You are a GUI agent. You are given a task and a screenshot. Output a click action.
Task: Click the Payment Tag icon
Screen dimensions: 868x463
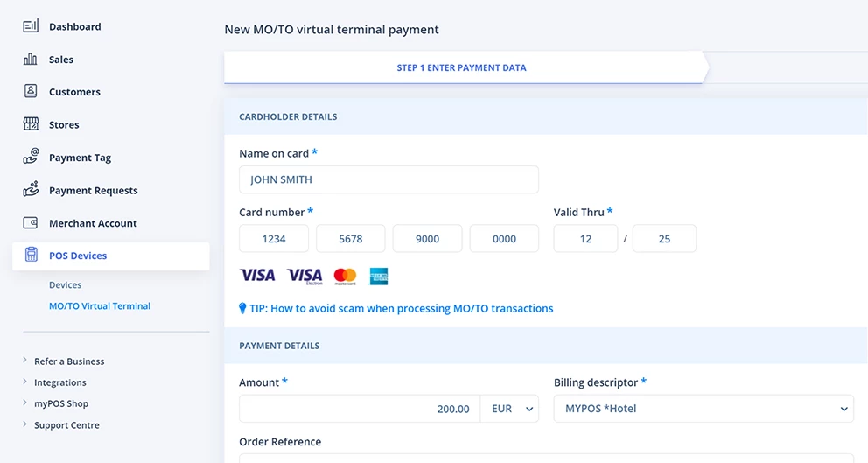31,157
